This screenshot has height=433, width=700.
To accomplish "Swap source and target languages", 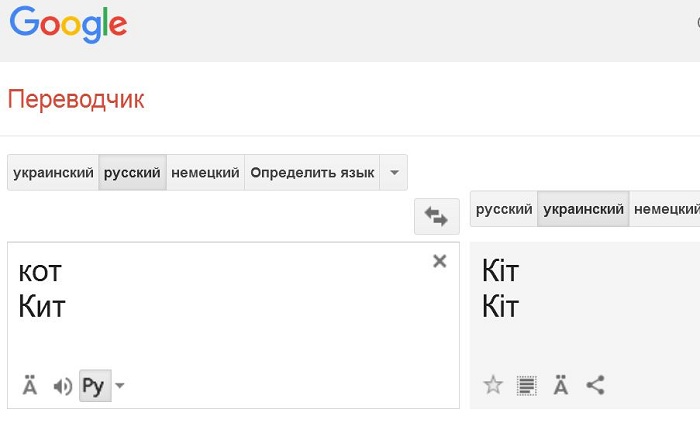I will coord(436,215).
